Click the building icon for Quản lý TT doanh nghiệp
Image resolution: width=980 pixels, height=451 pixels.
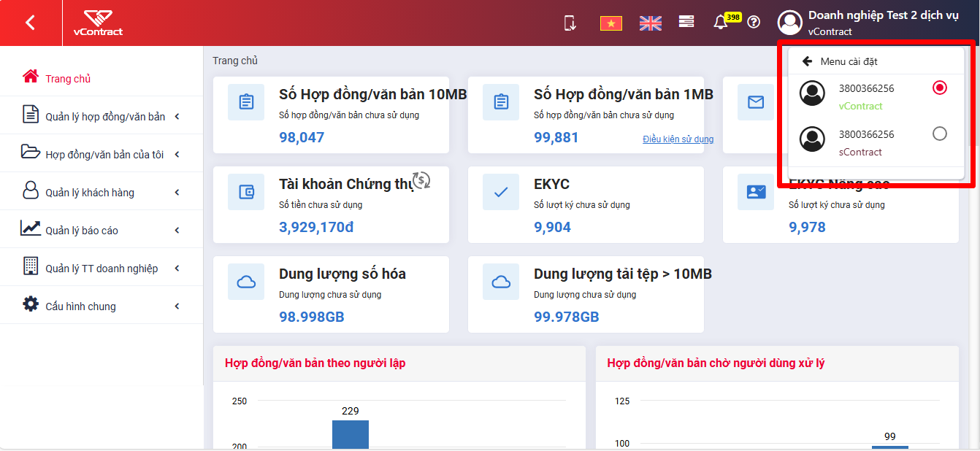(31, 266)
